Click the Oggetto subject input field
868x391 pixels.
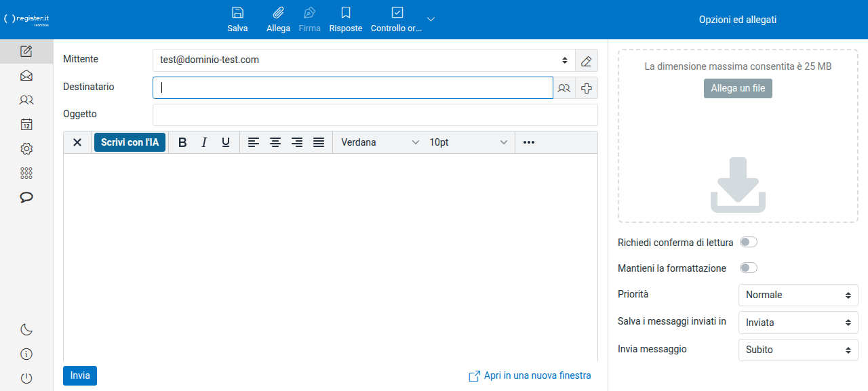[x=375, y=115]
